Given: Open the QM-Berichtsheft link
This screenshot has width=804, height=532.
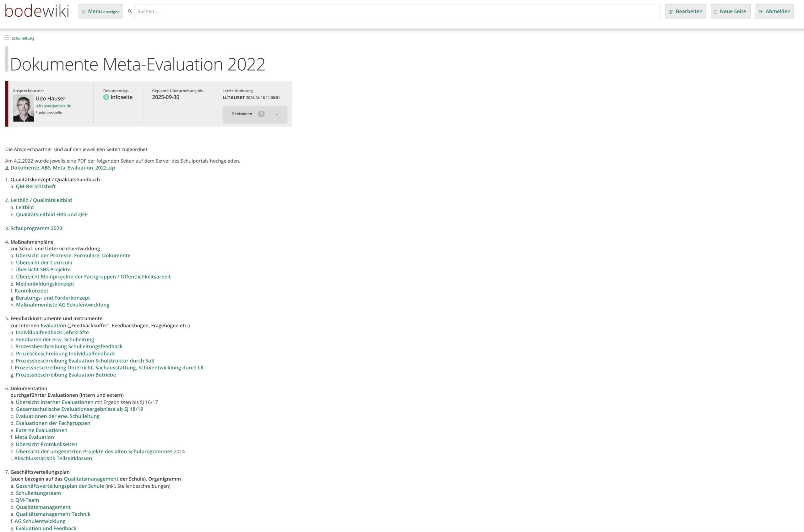Looking at the screenshot, I should pos(35,186).
